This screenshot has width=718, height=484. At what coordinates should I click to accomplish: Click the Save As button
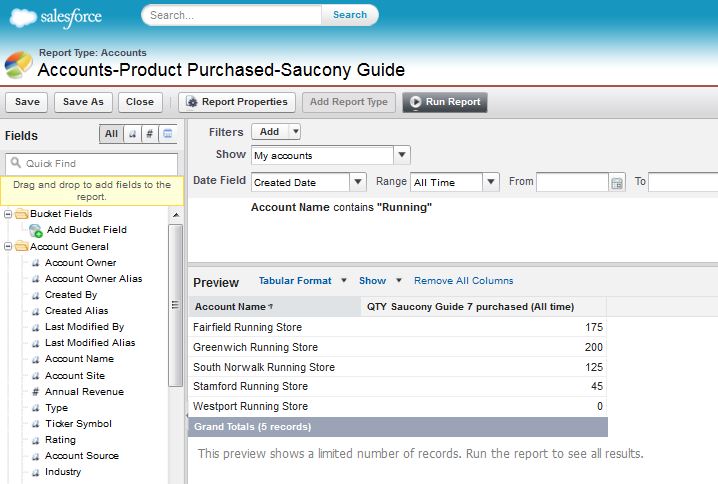tap(83, 102)
